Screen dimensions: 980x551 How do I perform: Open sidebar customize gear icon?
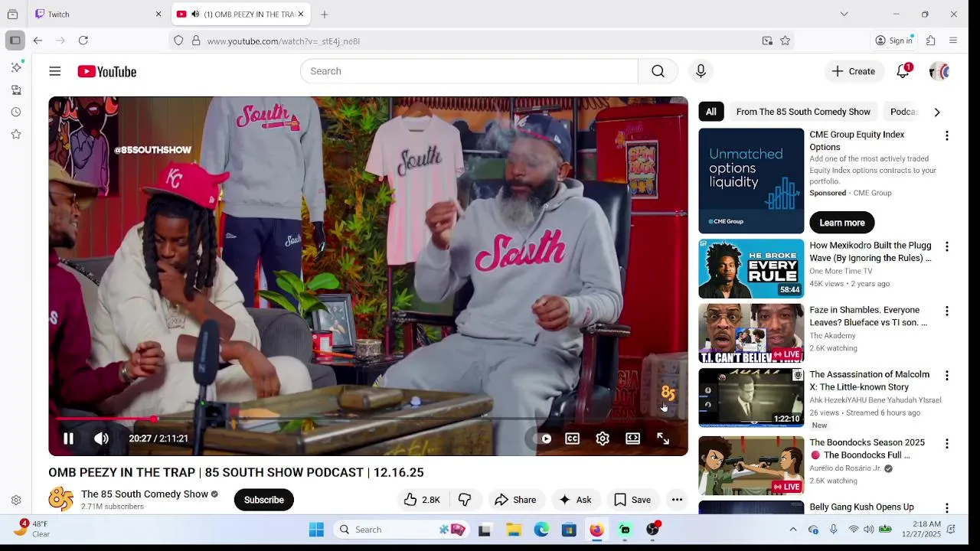(x=16, y=500)
